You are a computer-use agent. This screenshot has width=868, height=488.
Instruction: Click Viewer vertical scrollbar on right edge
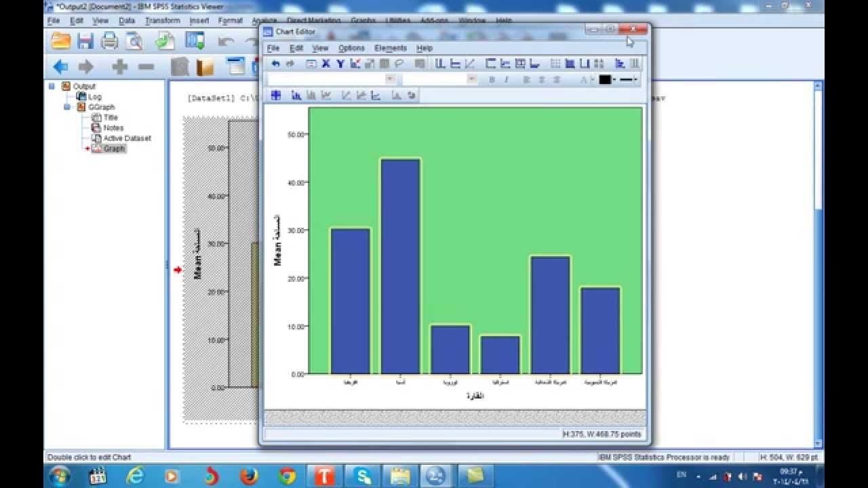pyautogui.click(x=818, y=264)
